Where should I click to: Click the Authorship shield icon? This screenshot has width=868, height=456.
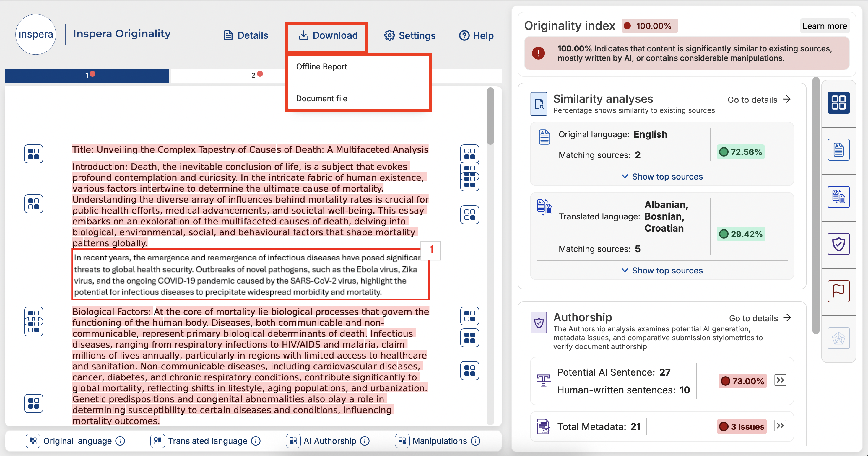click(x=539, y=323)
